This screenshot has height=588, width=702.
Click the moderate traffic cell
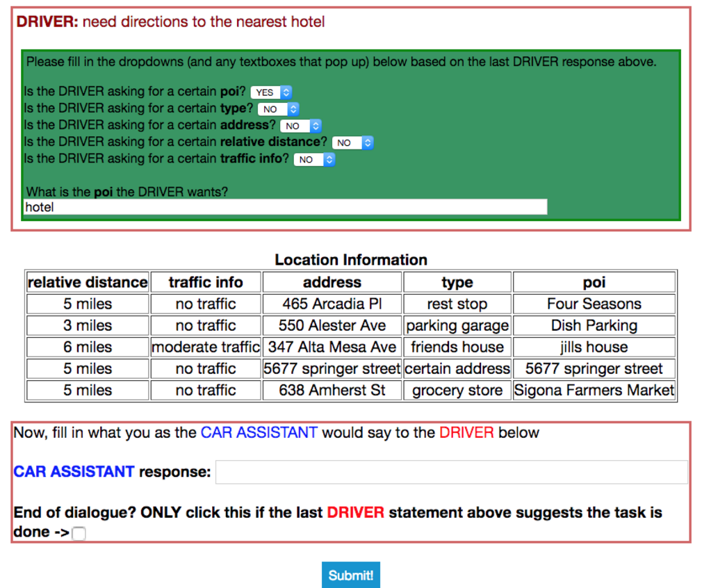pos(206,347)
